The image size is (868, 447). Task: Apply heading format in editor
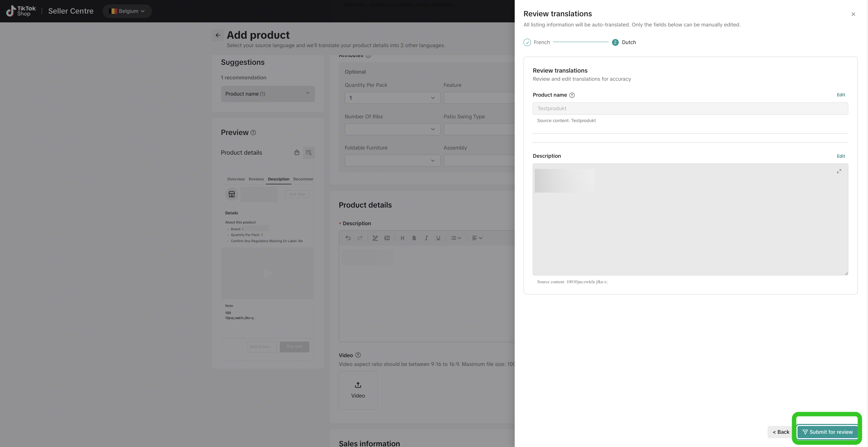402,238
